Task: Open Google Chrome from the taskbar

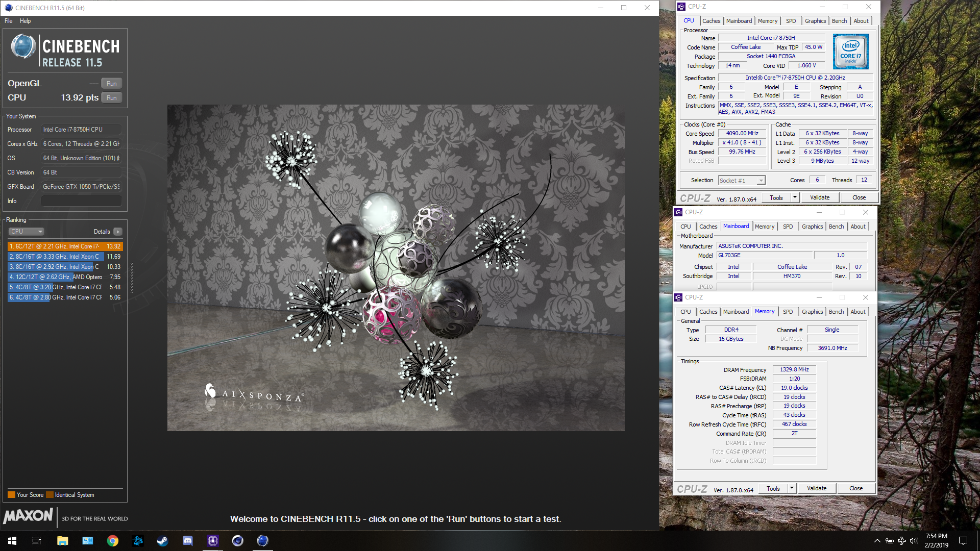Action: (x=112, y=541)
